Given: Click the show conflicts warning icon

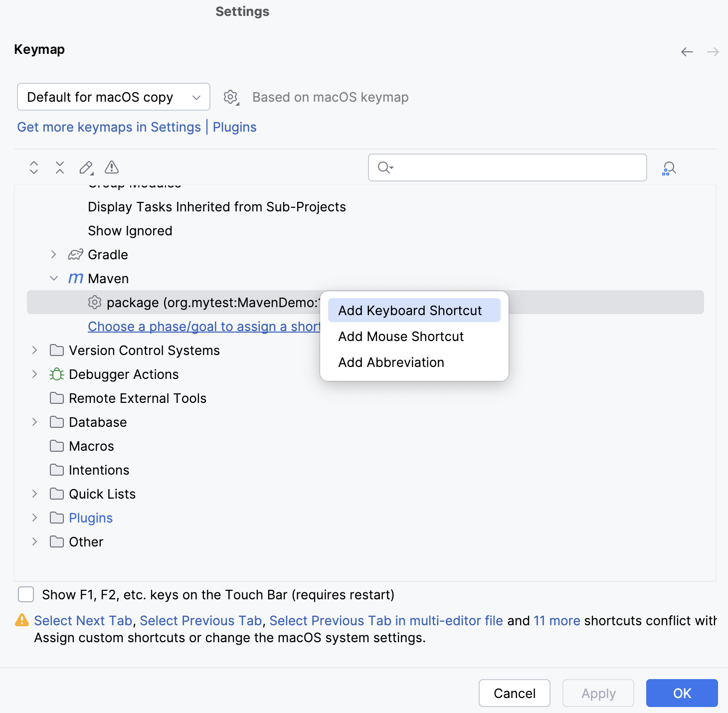Looking at the screenshot, I should (111, 168).
